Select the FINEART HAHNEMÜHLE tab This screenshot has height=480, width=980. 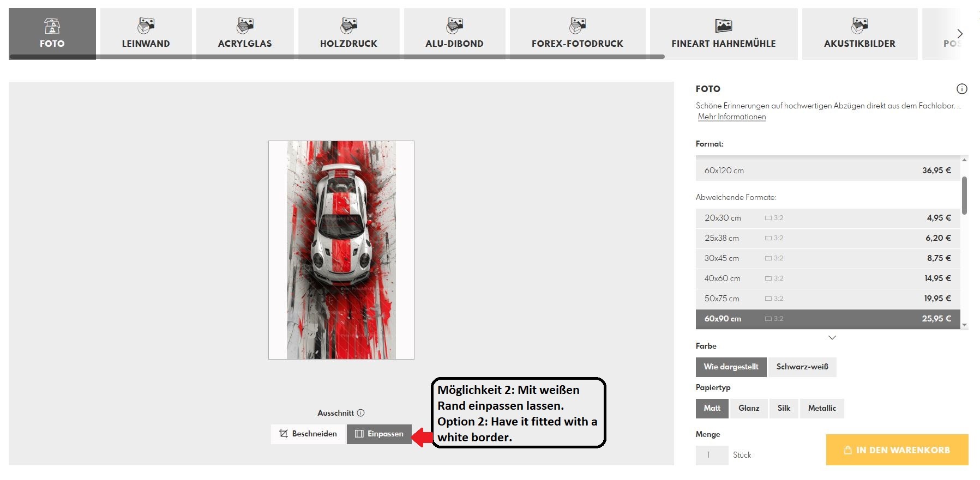(x=724, y=34)
